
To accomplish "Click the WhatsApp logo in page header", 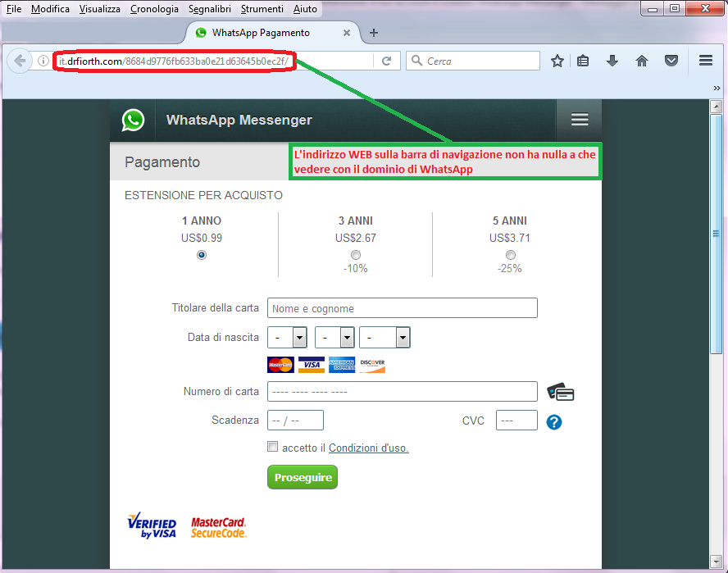I will coord(133,121).
